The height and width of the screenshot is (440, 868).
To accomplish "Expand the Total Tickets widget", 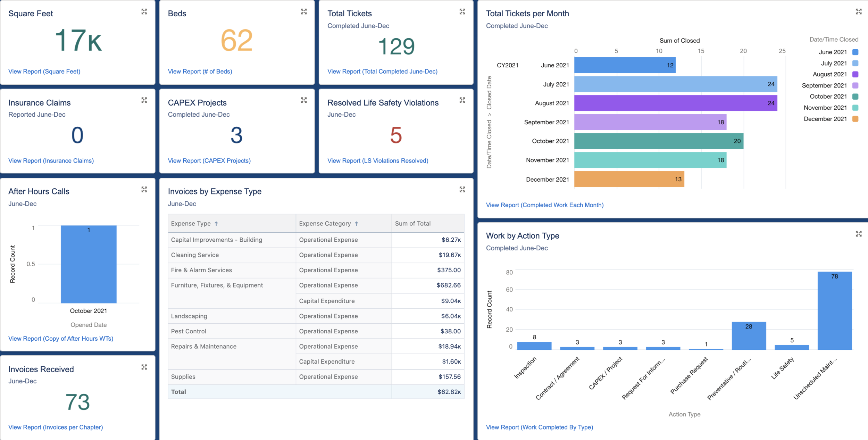I will pos(462,12).
